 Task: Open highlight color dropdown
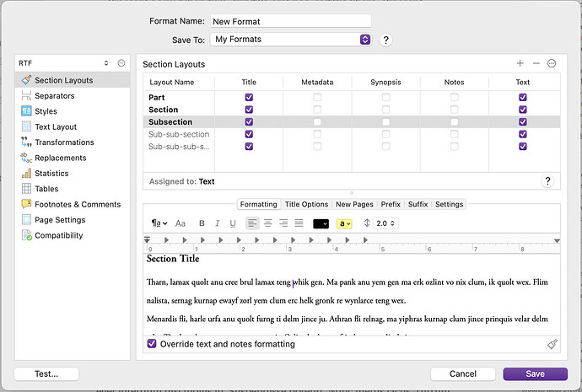coord(343,223)
